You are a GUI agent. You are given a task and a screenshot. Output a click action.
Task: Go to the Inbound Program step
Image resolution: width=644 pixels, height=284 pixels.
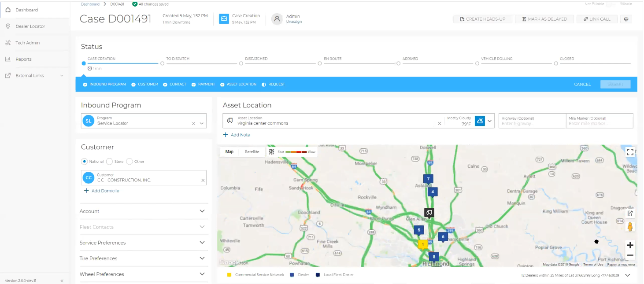click(x=104, y=85)
